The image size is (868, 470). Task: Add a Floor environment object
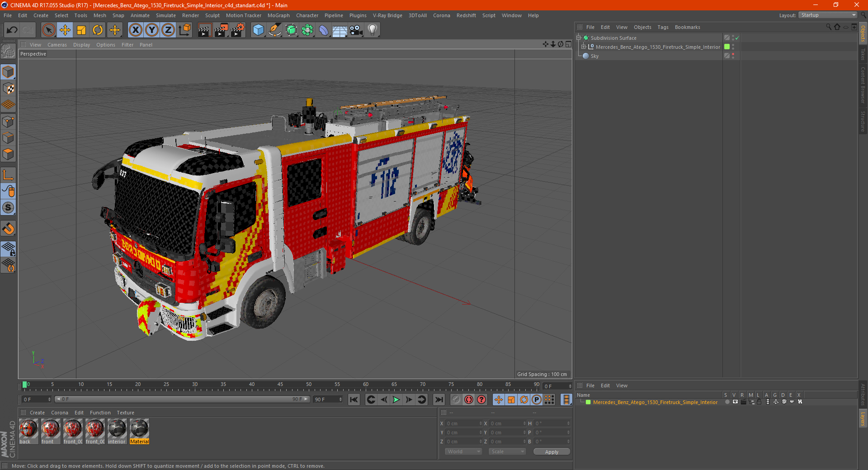[340, 30]
